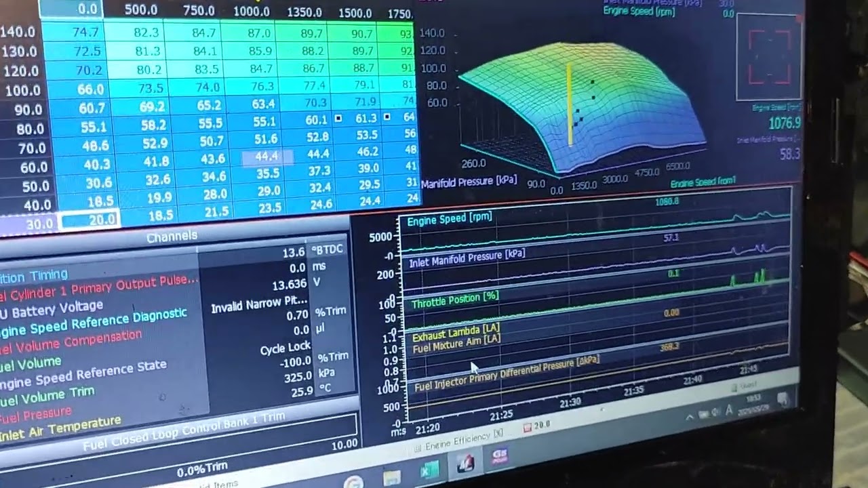Click the yellow operating point marker in 3D view

570,104
